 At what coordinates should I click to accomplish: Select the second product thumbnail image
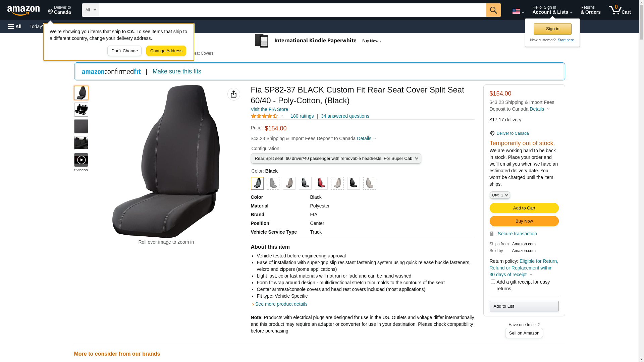(x=81, y=110)
